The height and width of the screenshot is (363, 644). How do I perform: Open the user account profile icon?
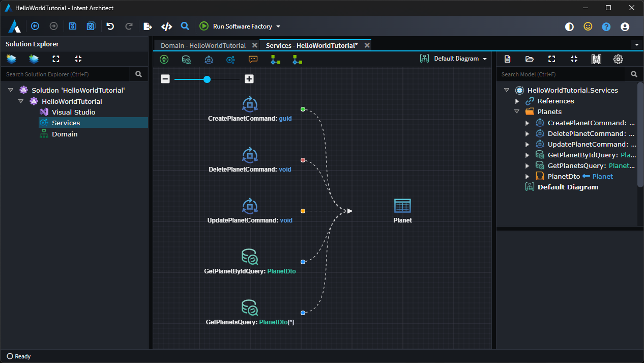625,27
